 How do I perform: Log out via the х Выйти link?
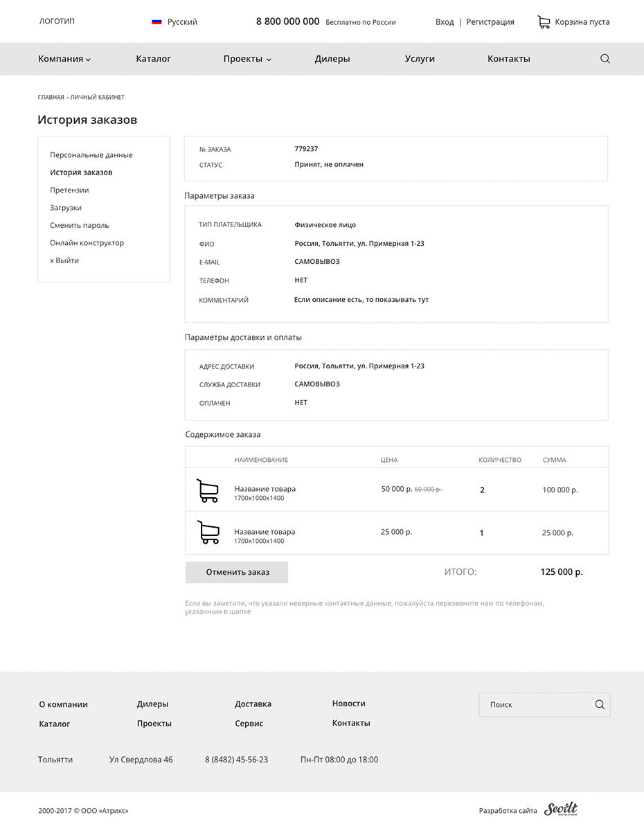click(x=64, y=260)
